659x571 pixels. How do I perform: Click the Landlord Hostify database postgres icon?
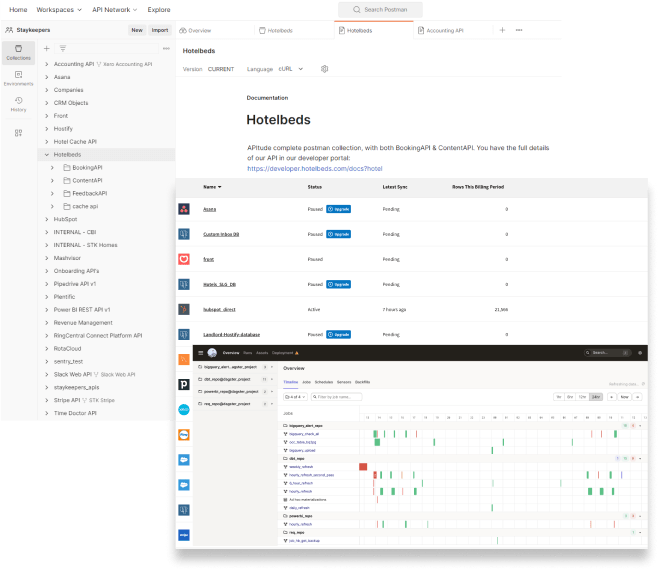[184, 334]
